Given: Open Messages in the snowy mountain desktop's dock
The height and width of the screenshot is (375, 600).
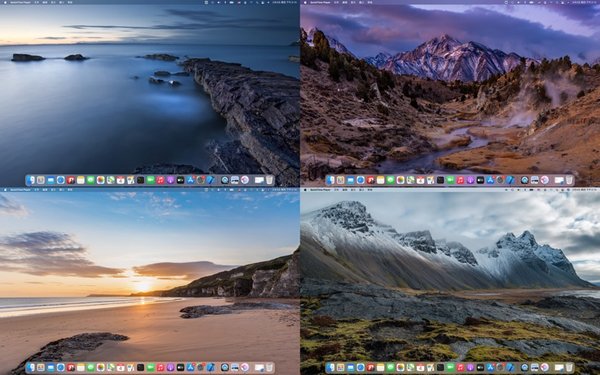Looking at the screenshot, I should click(x=390, y=367).
